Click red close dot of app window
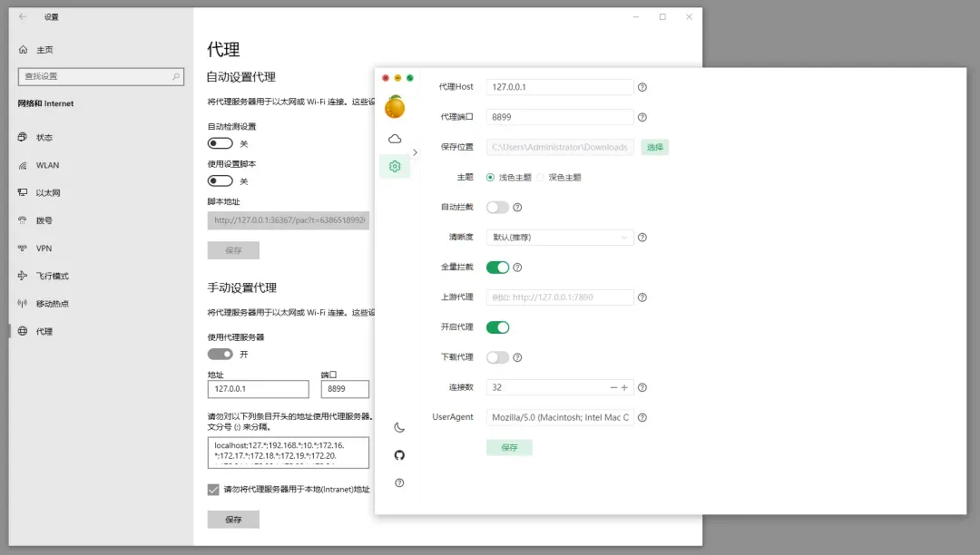 [386, 78]
